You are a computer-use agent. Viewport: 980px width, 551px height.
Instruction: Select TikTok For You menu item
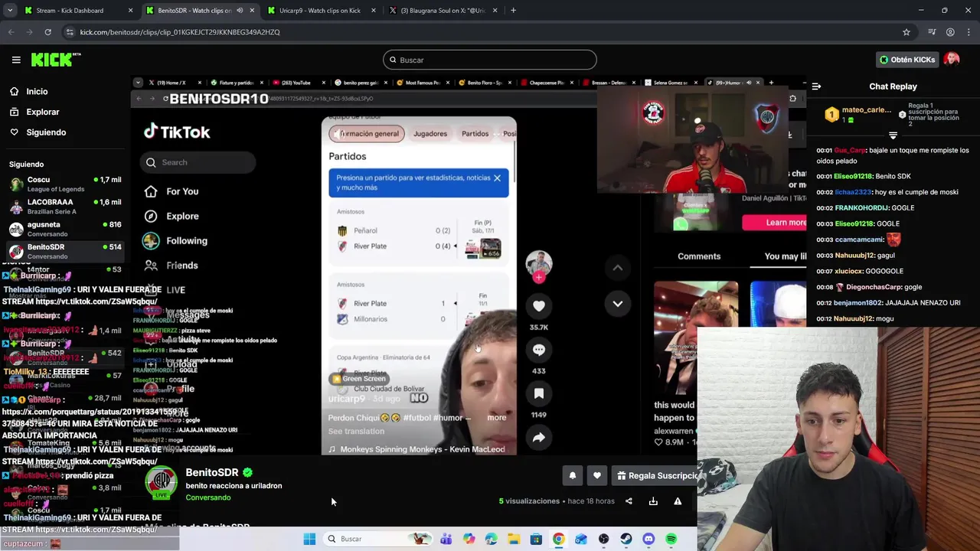(x=171, y=191)
